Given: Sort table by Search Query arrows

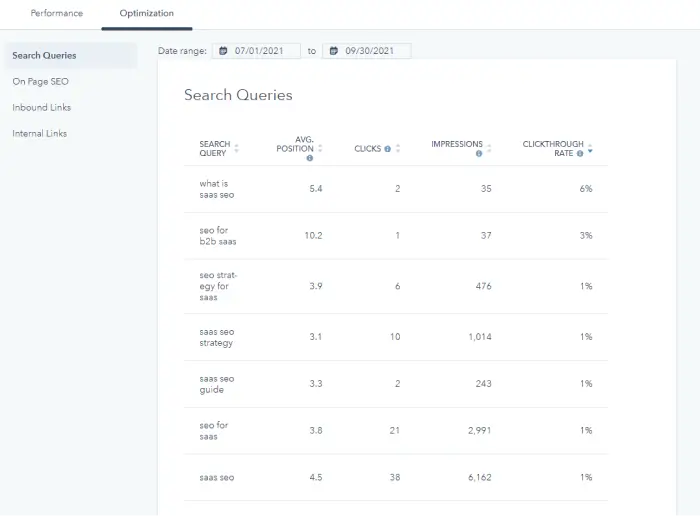Looking at the screenshot, I should tap(237, 149).
